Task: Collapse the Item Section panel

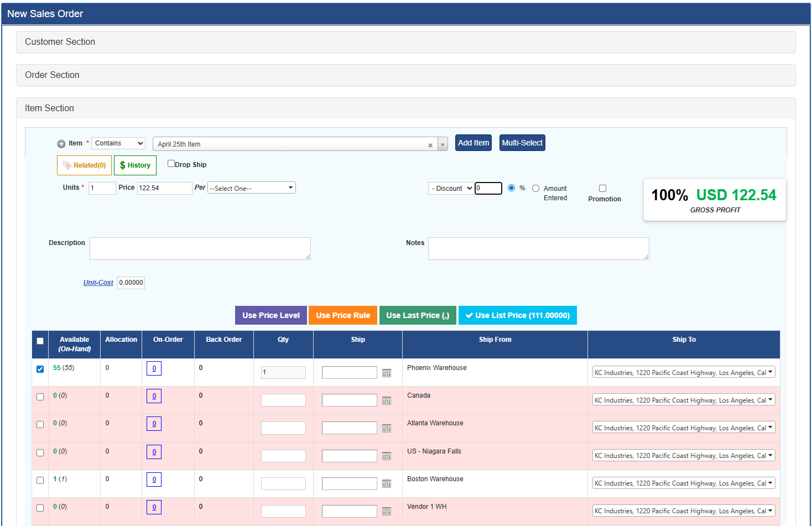Action: coord(406,108)
